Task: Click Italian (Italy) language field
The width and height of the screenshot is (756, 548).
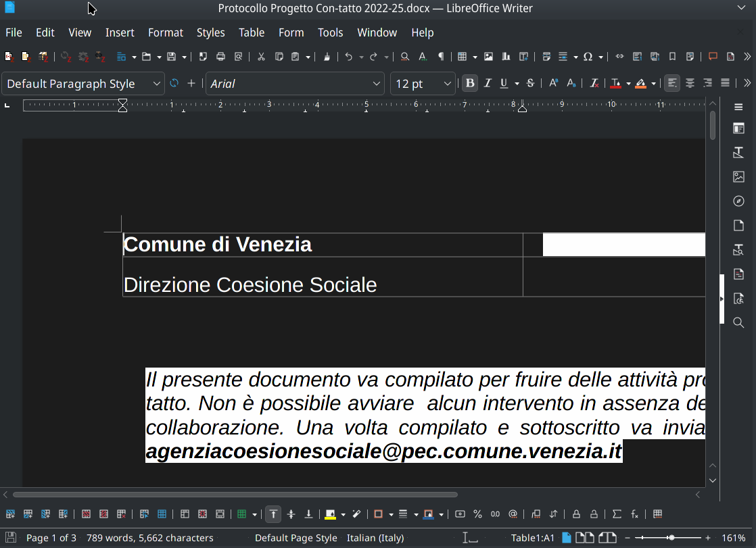Action: (375, 538)
